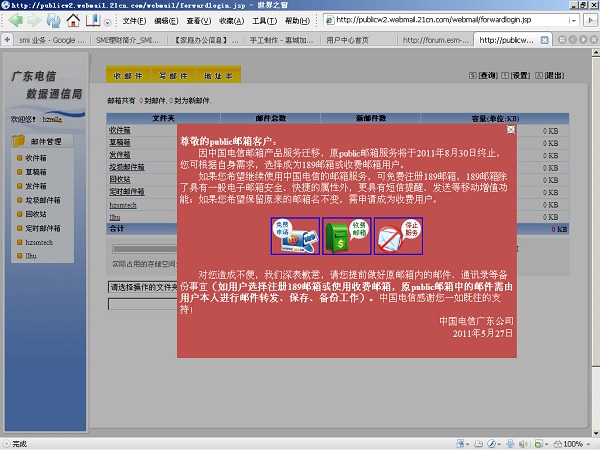Image resolution: width=600 pixels, height=450 pixels.
Task: Expand the small dropdown beside bookmarks icon
Action: tap(108, 23)
